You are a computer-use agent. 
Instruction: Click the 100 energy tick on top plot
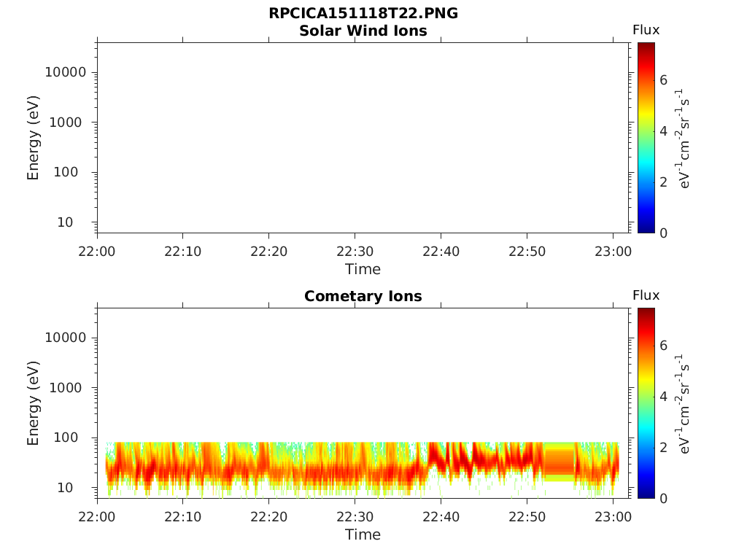coord(66,172)
